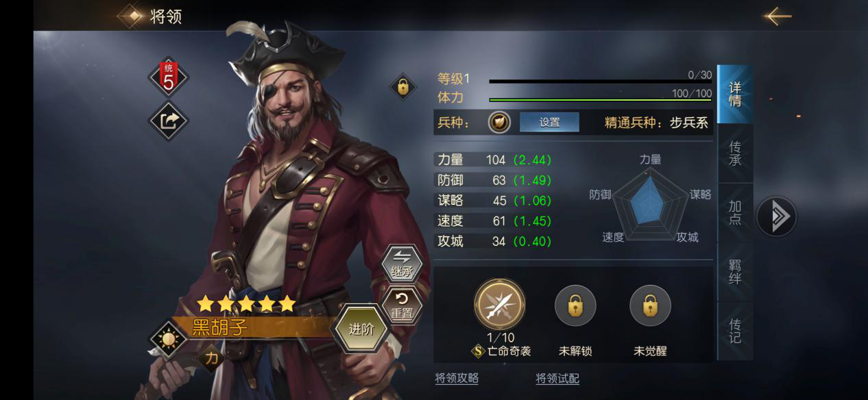Open the share icon under command badge

tap(169, 121)
